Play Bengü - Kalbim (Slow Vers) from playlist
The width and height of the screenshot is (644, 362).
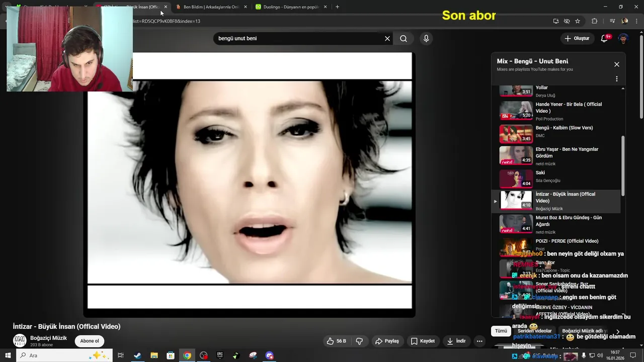pyautogui.click(x=557, y=134)
